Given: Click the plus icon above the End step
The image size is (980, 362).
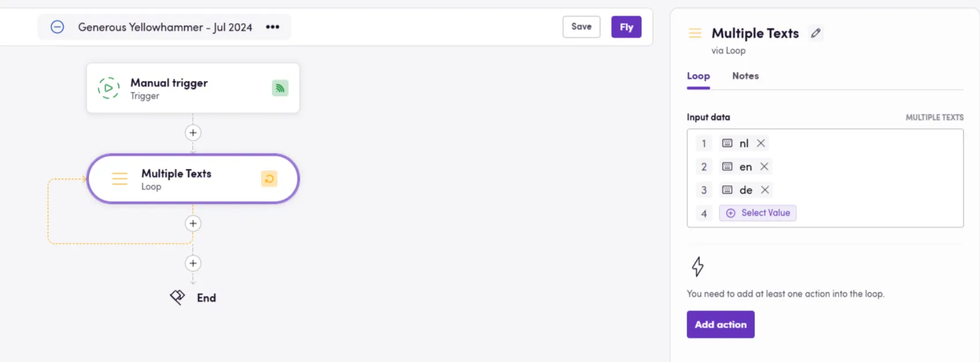Looking at the screenshot, I should pyautogui.click(x=193, y=263).
